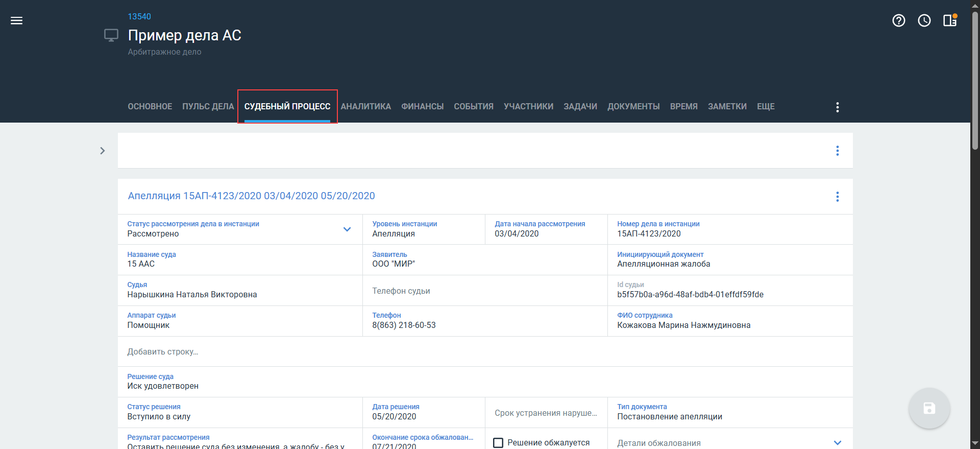Open the three-dot menu of the empty top card

[837, 151]
